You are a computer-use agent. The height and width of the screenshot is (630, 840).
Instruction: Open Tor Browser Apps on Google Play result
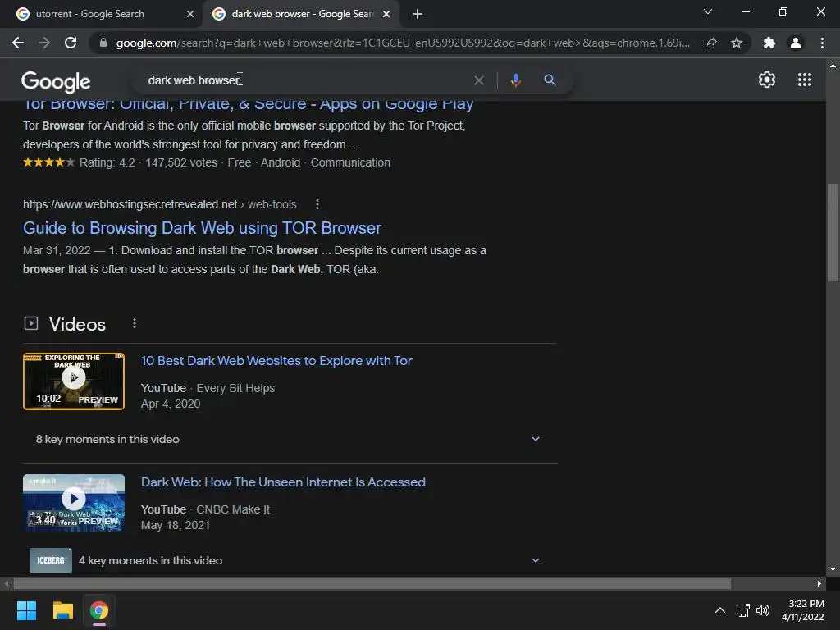point(248,104)
